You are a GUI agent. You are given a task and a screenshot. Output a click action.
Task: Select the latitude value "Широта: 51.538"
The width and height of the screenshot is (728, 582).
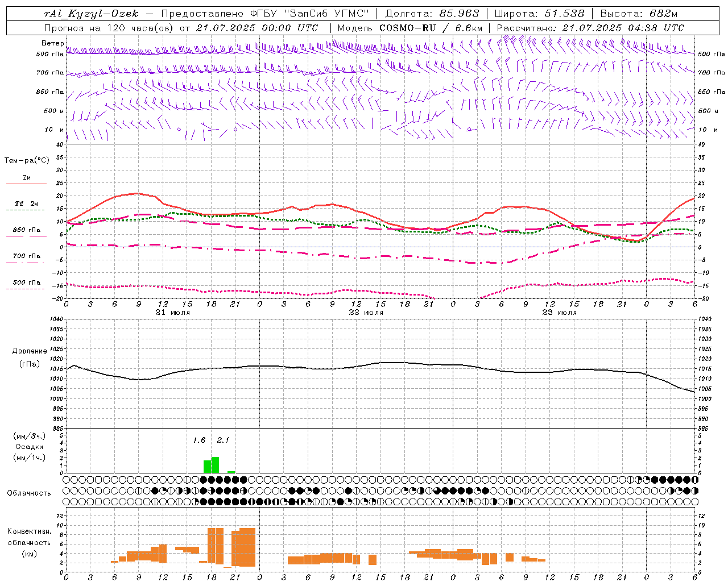click(539, 14)
